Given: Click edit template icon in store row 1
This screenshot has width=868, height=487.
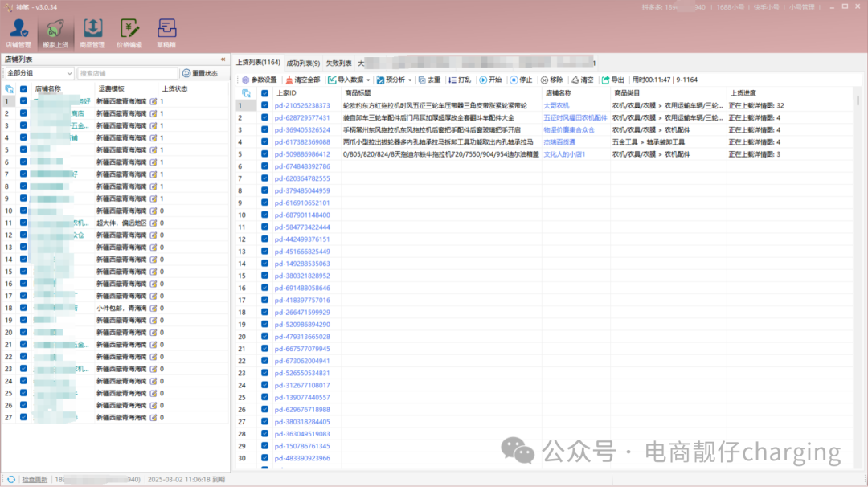Looking at the screenshot, I should [x=154, y=101].
